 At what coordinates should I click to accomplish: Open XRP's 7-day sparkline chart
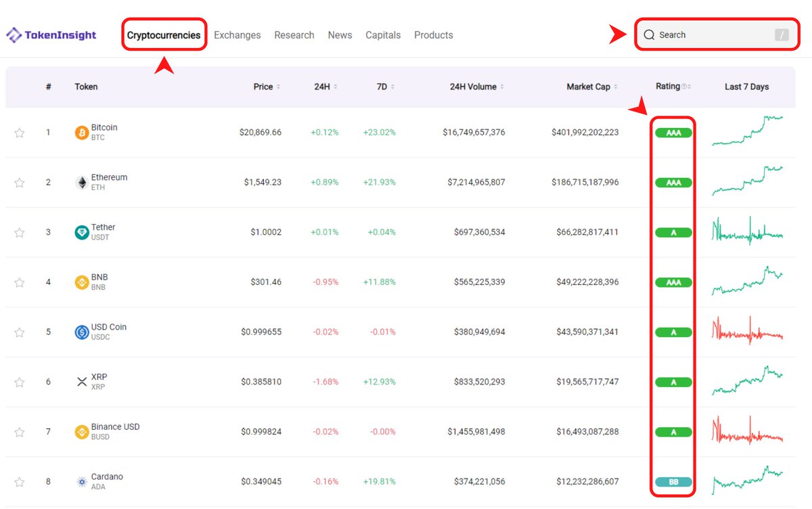747,380
